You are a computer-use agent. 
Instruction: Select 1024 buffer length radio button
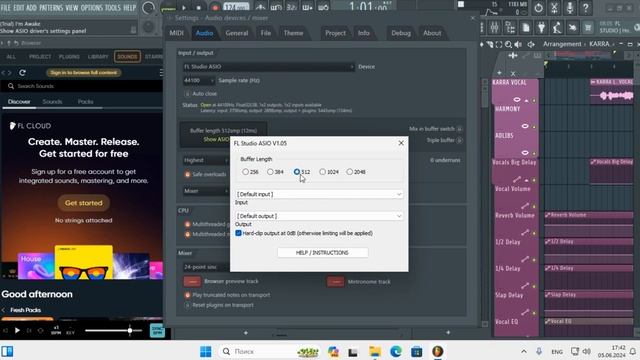point(322,172)
